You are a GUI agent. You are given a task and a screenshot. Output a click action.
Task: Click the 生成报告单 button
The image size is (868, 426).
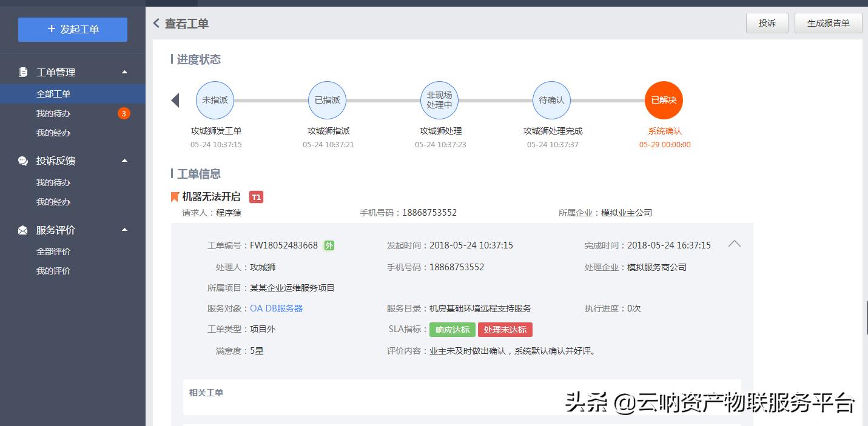[x=828, y=22]
